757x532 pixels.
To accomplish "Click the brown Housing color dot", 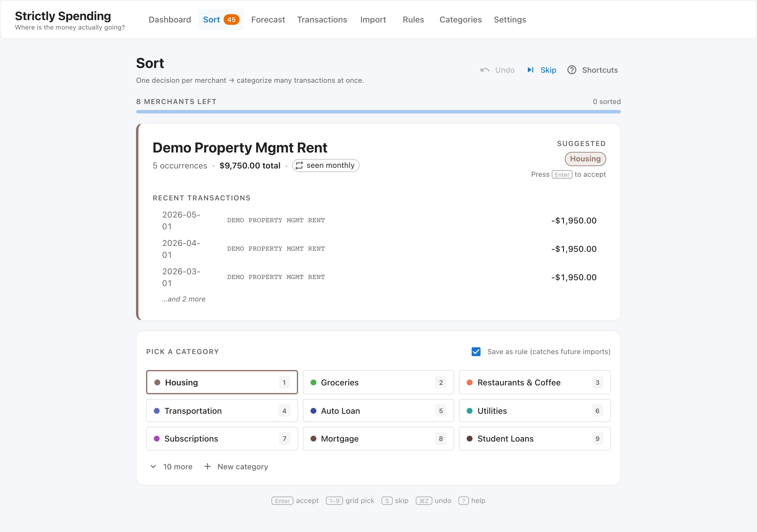I will pos(157,382).
